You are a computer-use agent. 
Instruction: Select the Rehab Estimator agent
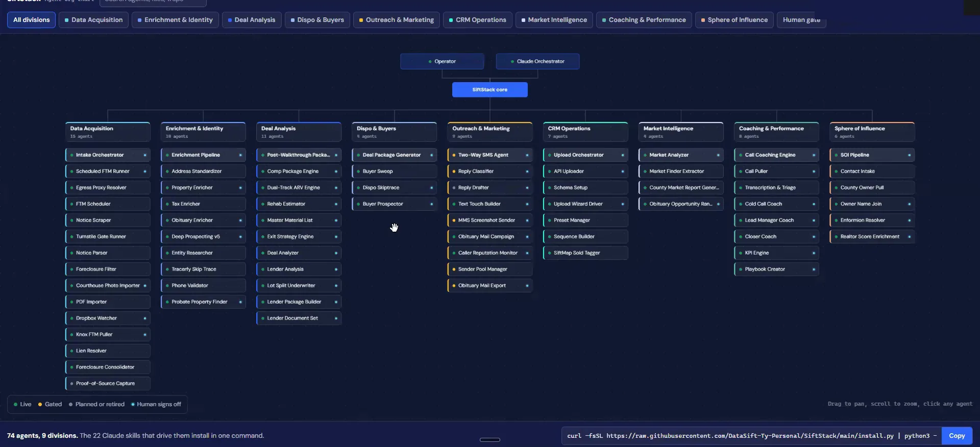[x=299, y=204]
